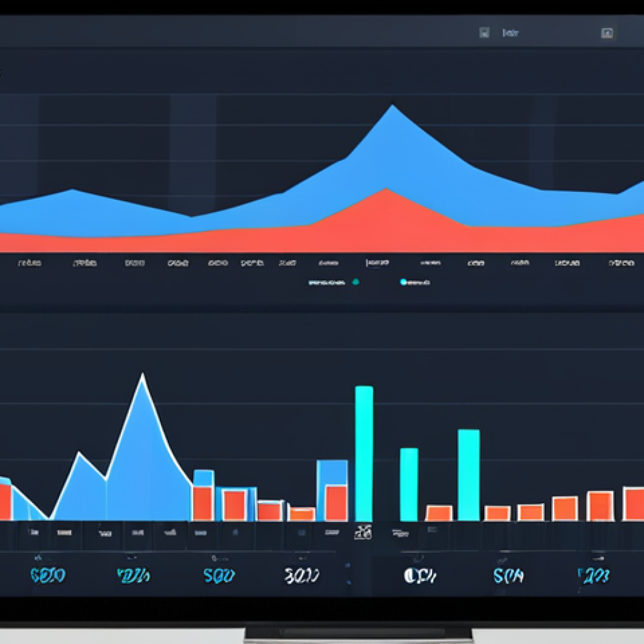Toggle the dark teal legend dot

tap(356, 282)
